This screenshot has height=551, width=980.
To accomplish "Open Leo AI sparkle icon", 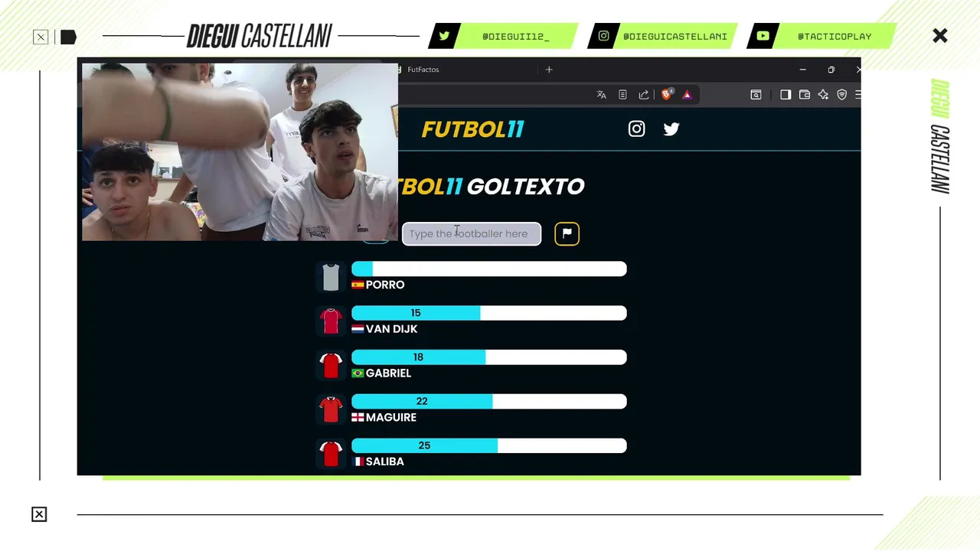I will click(x=823, y=95).
